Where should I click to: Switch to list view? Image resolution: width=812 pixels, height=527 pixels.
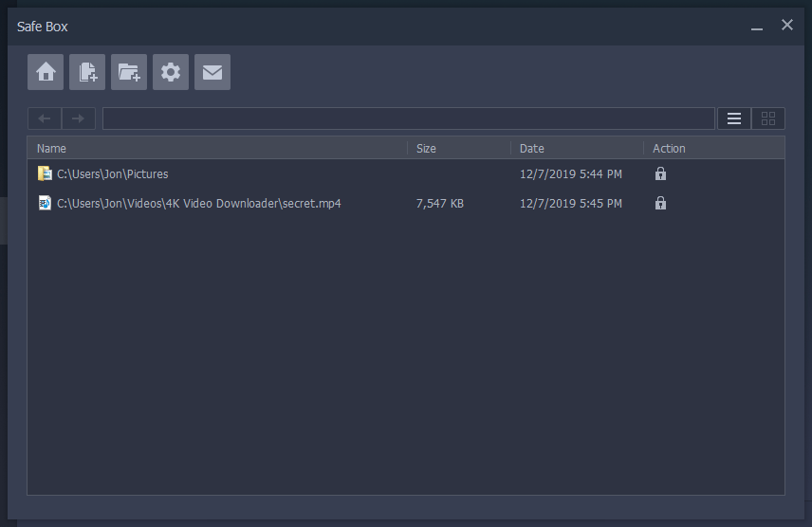(x=734, y=118)
